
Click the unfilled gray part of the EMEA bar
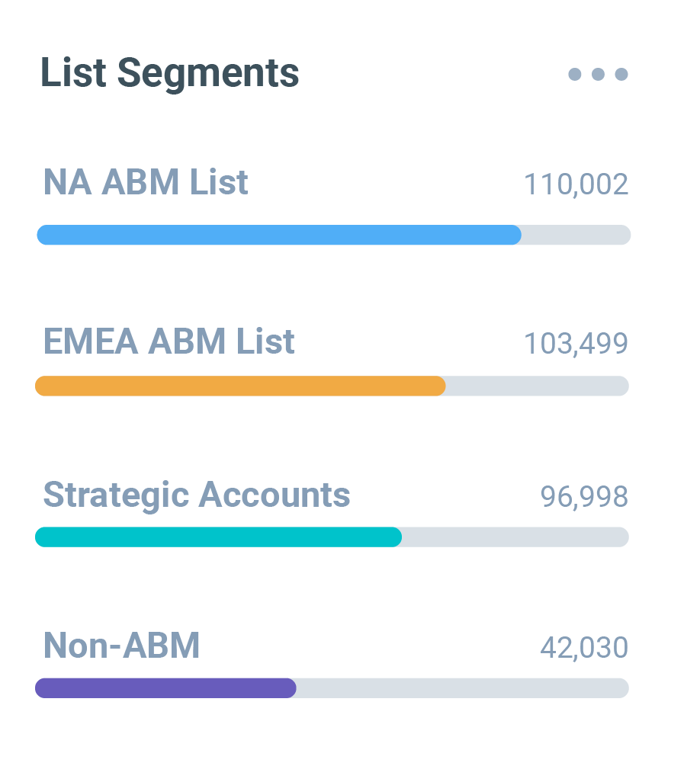click(537, 386)
